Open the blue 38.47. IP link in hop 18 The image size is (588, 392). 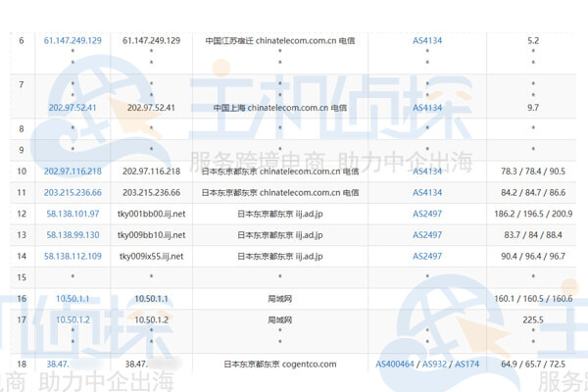(59, 365)
